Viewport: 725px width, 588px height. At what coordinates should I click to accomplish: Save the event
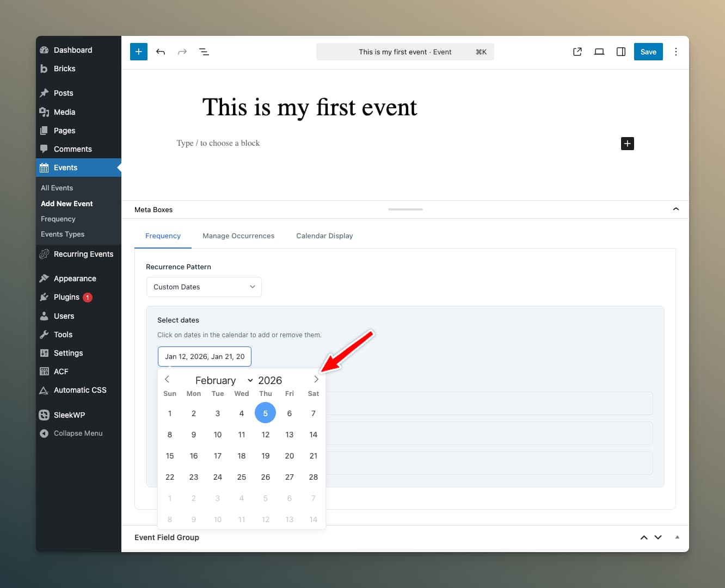pyautogui.click(x=648, y=52)
